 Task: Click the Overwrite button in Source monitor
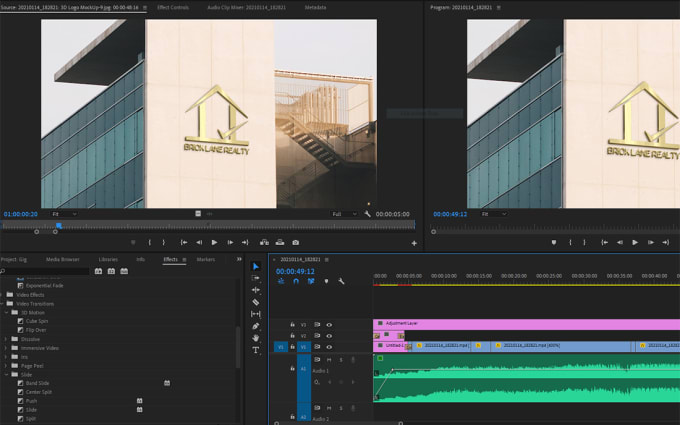pos(280,242)
